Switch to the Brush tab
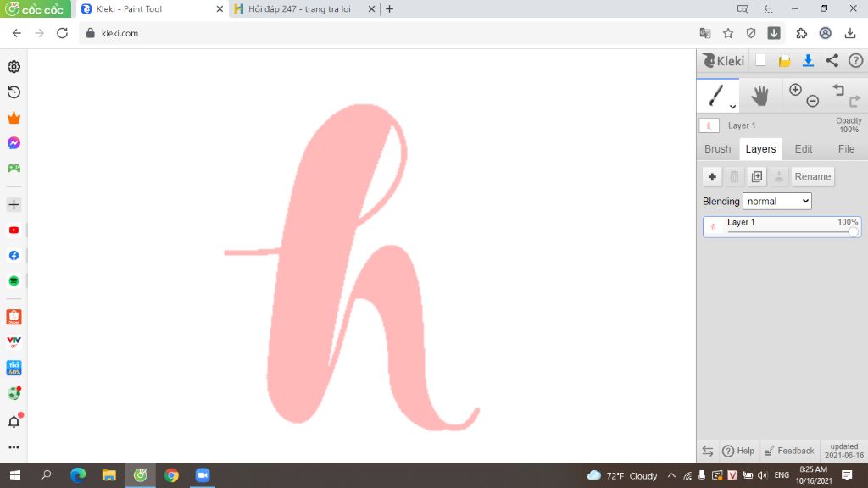868x488 pixels. point(717,149)
